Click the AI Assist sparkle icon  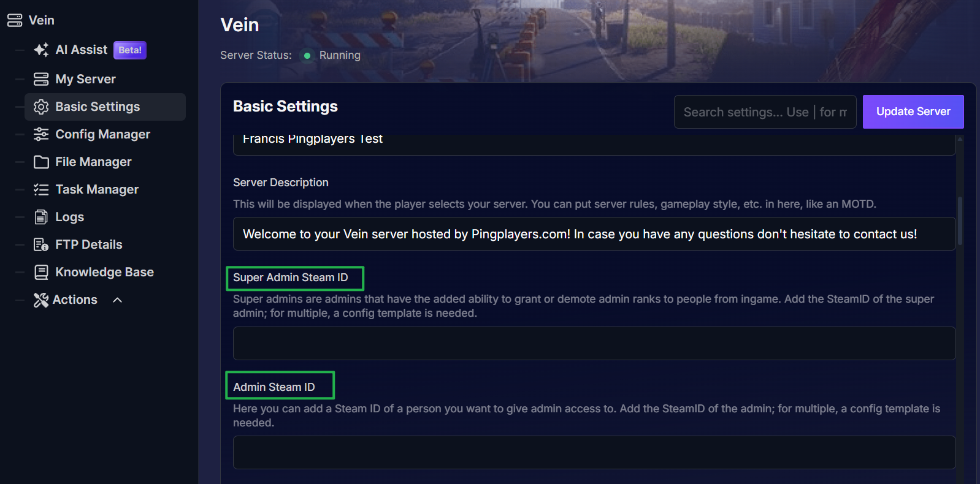(x=41, y=50)
